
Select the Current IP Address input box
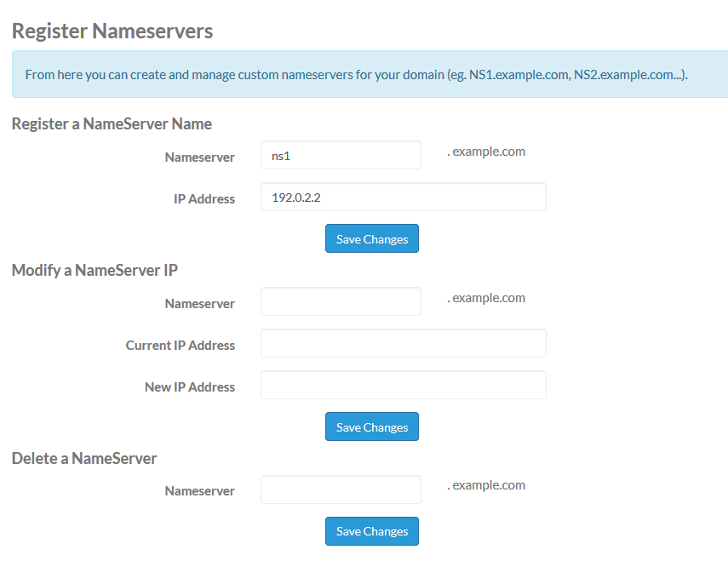403,343
